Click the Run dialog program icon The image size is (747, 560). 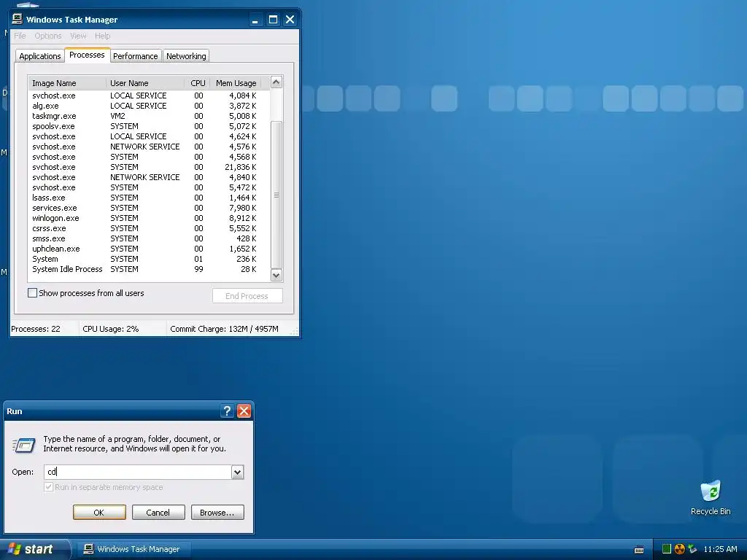click(x=24, y=445)
